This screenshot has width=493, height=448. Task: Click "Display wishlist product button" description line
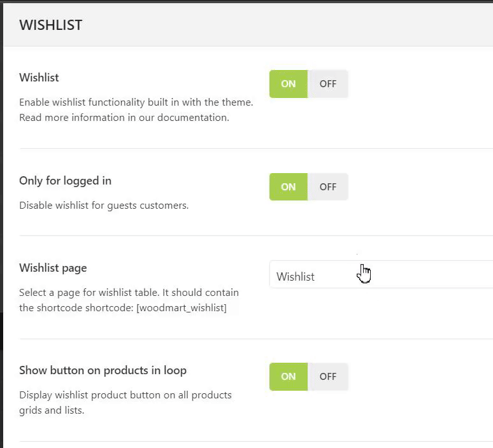click(x=125, y=395)
